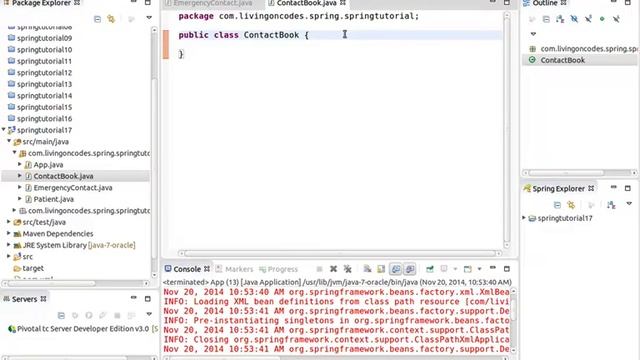Open Outline view menu arrow
Image resolution: width=640 pixels, height=360 pixels.
pyautogui.click(x=533, y=34)
